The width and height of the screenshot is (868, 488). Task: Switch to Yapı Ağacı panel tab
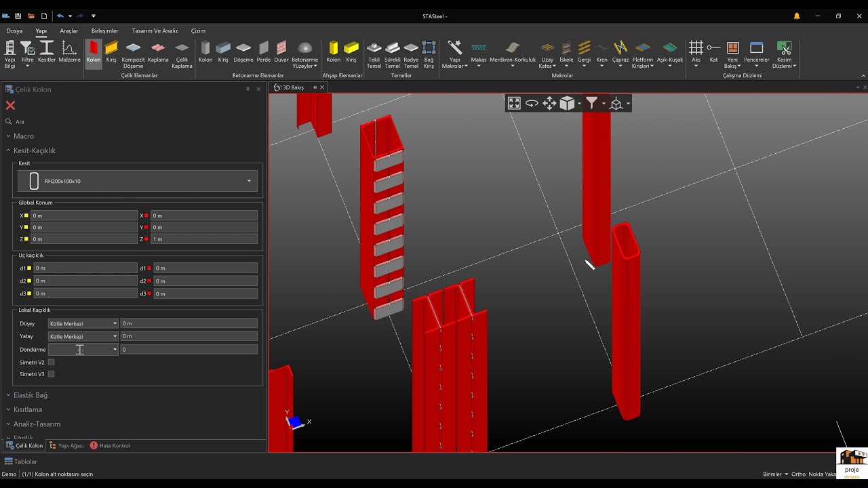66,445
